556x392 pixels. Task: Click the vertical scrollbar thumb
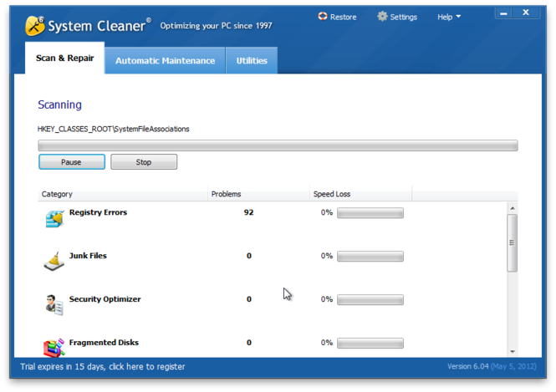coord(512,242)
